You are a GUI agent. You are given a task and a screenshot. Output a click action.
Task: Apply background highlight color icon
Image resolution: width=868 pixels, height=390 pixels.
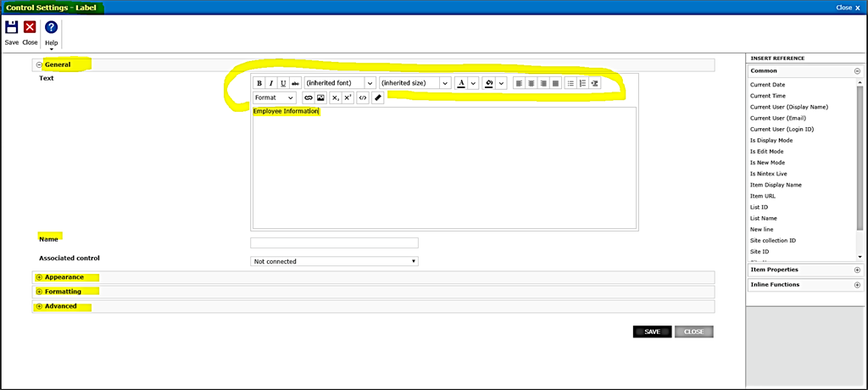[489, 83]
